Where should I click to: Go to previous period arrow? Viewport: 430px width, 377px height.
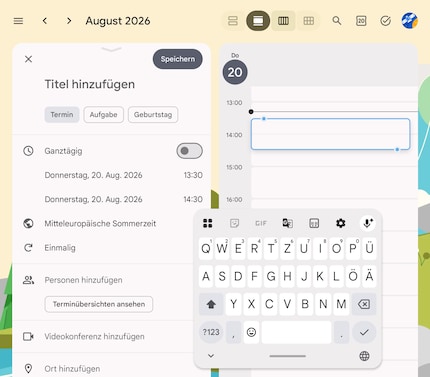point(45,21)
